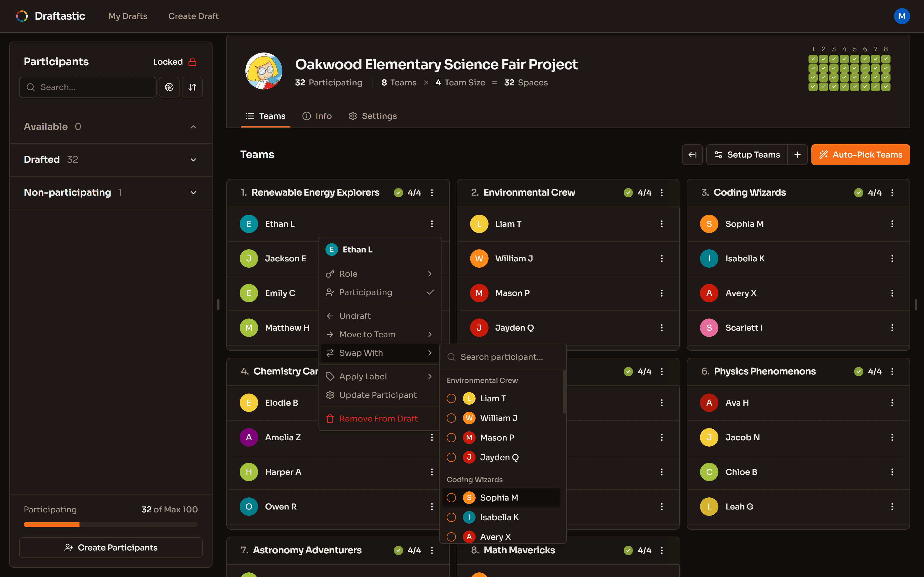Click the sort participants arrows icon
924x577 pixels.
coord(192,87)
